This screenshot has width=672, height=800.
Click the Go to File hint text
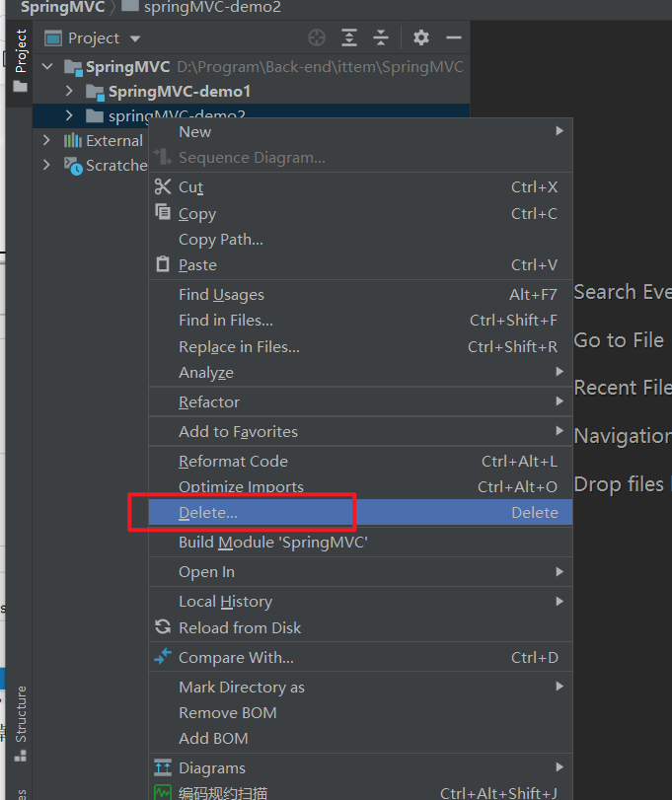click(x=619, y=339)
